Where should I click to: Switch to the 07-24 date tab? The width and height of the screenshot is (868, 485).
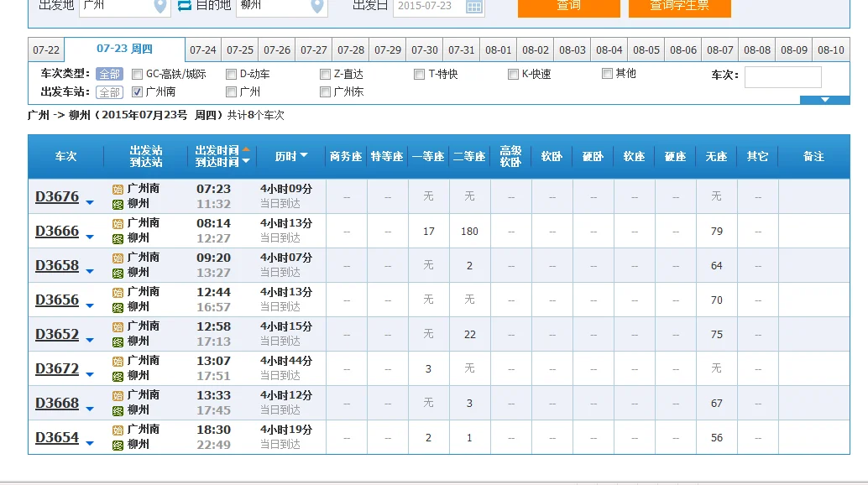[x=202, y=50]
